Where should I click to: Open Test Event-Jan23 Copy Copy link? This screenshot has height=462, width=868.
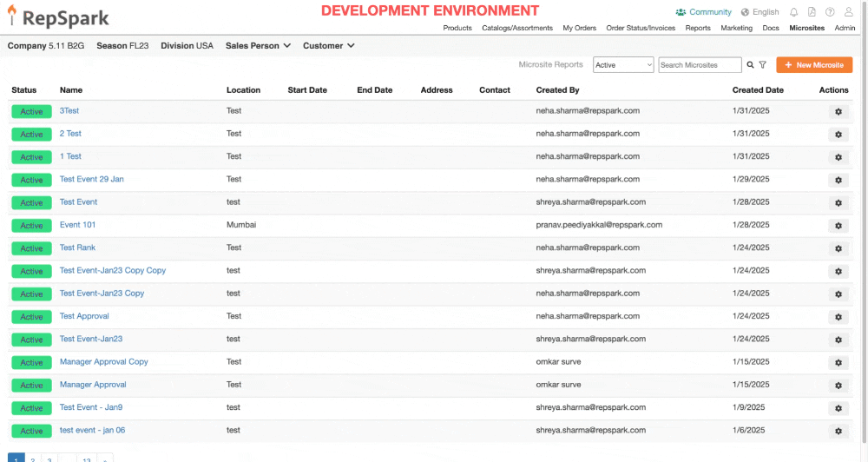click(x=113, y=270)
